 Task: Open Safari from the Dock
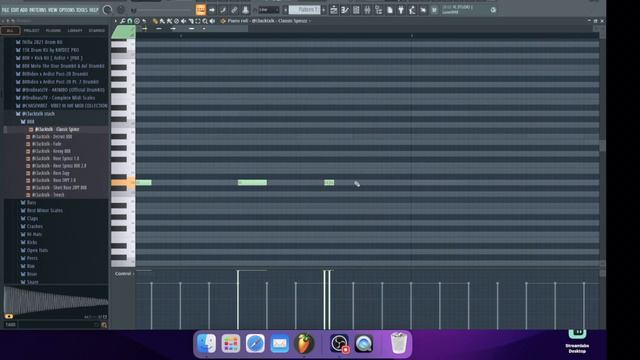[255, 344]
